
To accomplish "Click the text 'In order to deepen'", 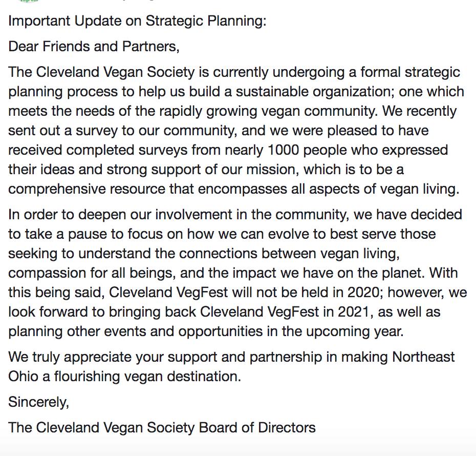I will pos(67,215).
